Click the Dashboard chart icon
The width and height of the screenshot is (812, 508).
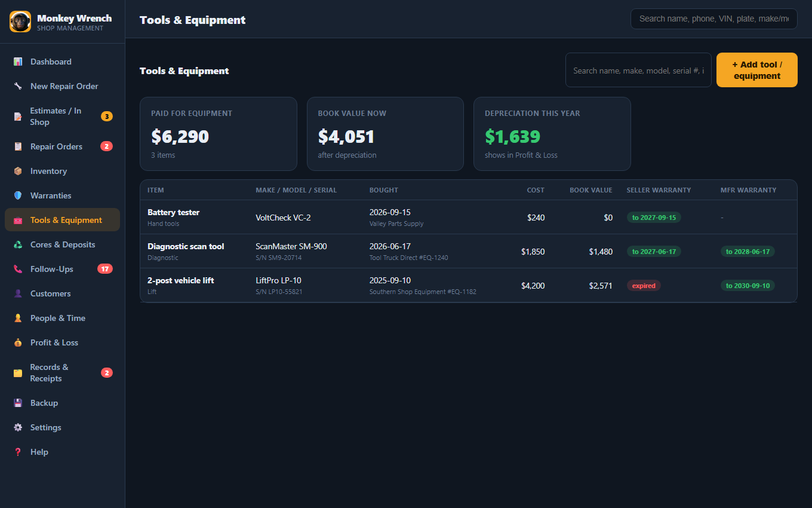click(18, 62)
